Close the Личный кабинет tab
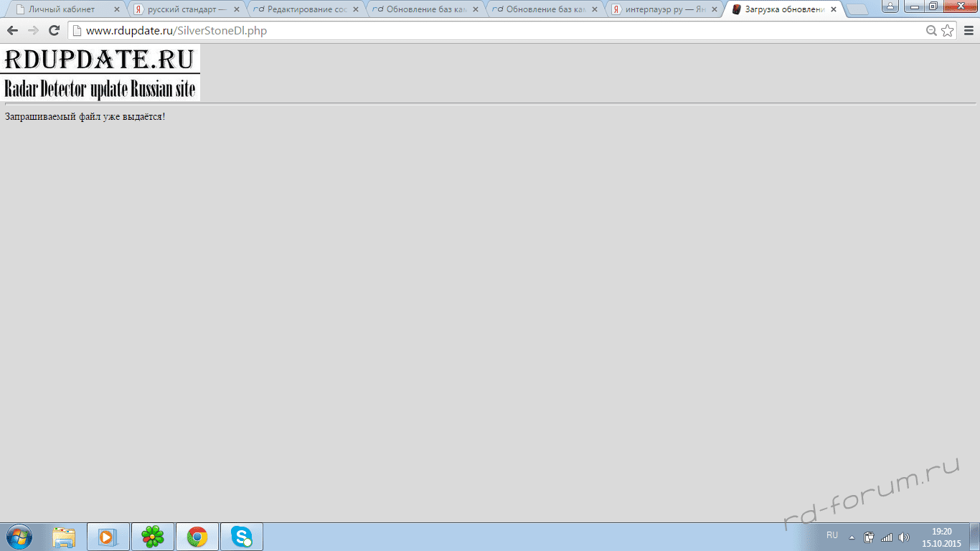 pyautogui.click(x=117, y=10)
